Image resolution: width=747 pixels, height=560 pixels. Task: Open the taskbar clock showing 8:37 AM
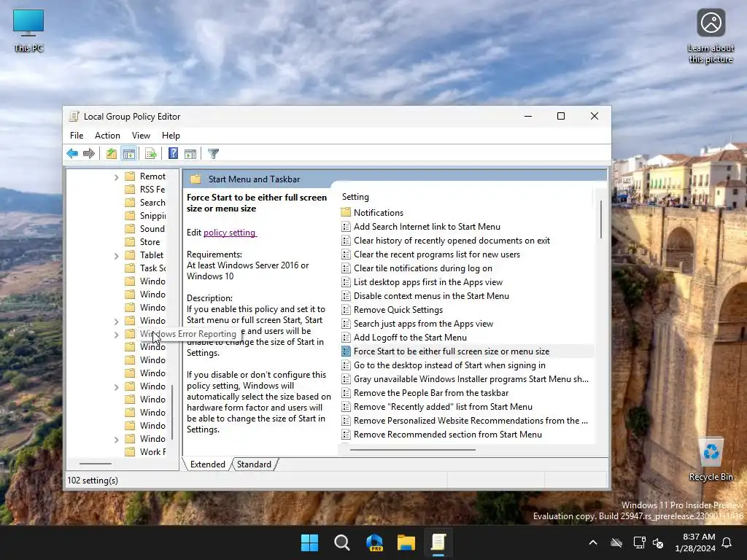click(695, 542)
